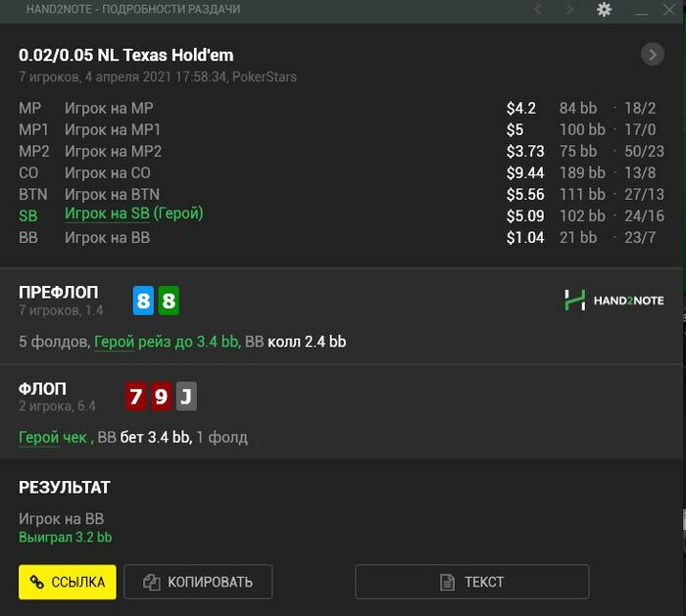The image size is (686, 616).
Task: Select player Игрок на CO
Action: pyautogui.click(x=108, y=172)
